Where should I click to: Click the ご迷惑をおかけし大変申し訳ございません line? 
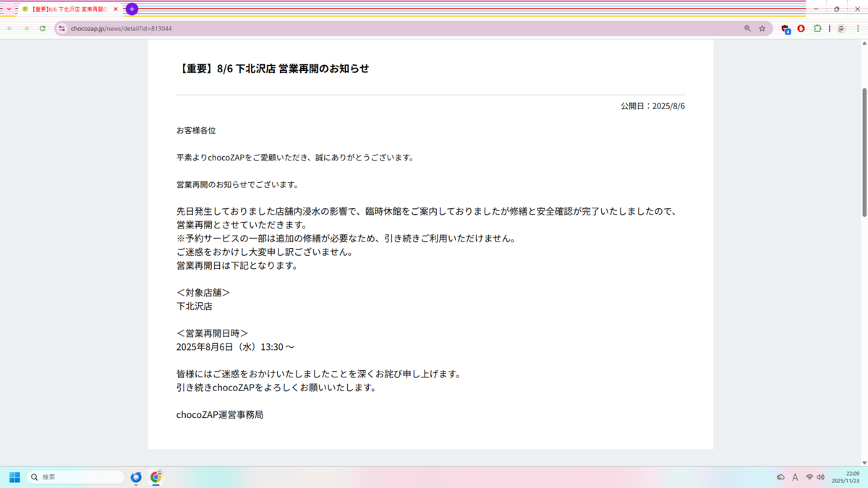(x=265, y=252)
